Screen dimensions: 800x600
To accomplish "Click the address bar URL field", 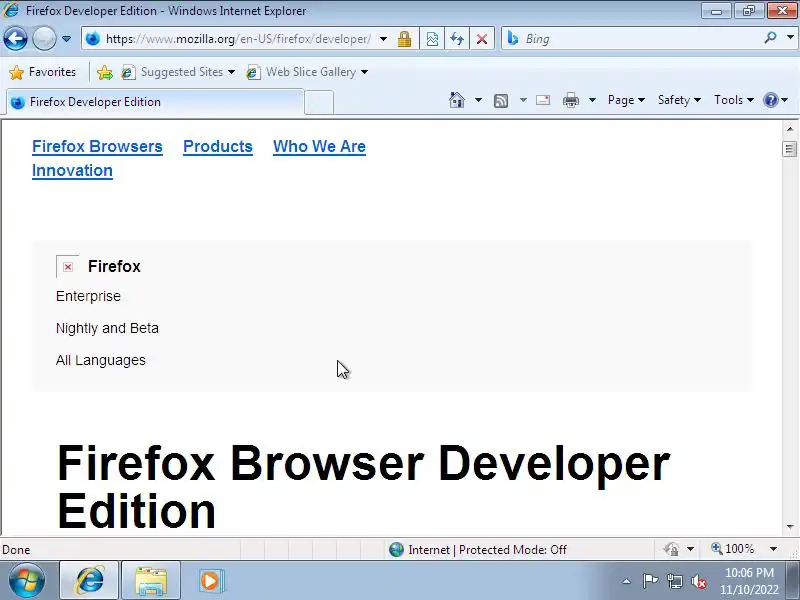I will (x=238, y=39).
